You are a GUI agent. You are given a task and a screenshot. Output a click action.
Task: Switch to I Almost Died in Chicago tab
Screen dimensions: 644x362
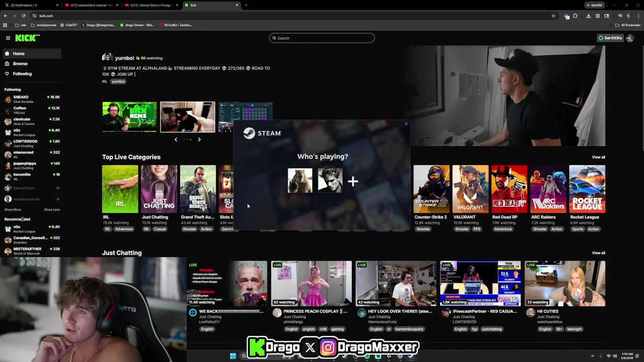coord(151,5)
